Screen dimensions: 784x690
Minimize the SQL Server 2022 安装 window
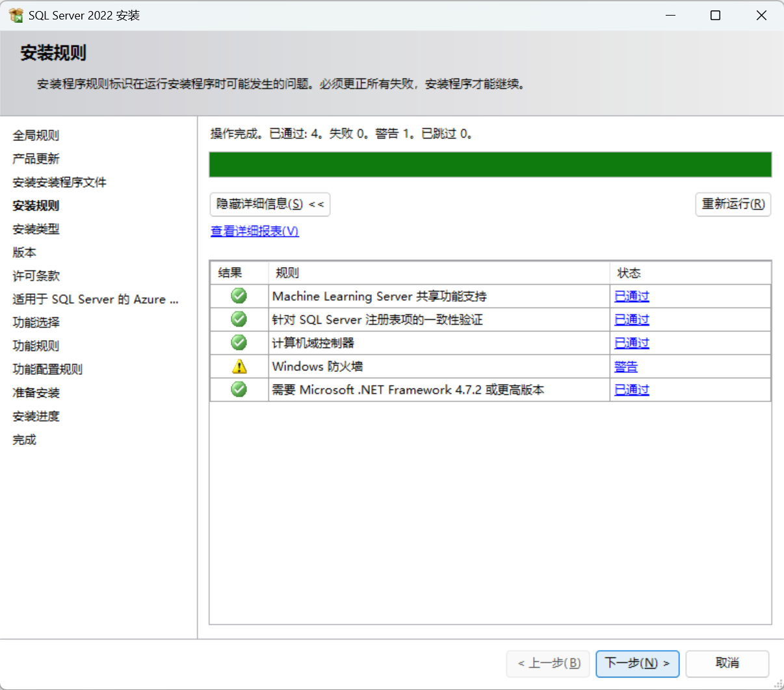[671, 15]
